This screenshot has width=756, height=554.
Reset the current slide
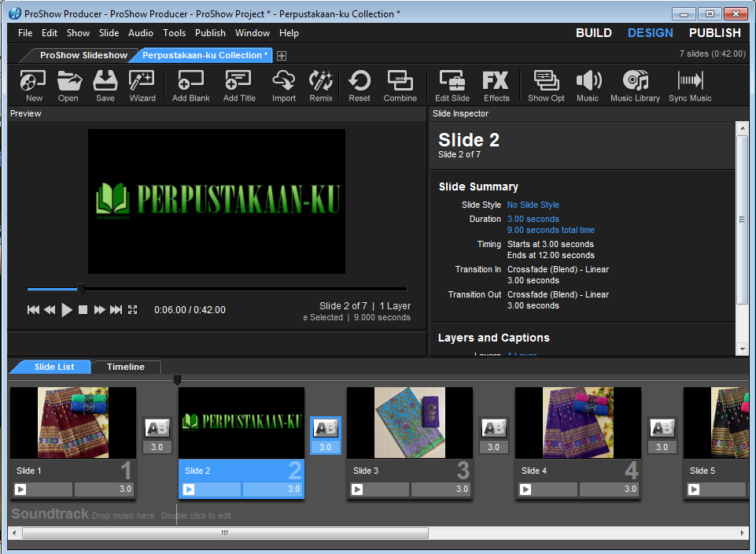click(x=359, y=85)
